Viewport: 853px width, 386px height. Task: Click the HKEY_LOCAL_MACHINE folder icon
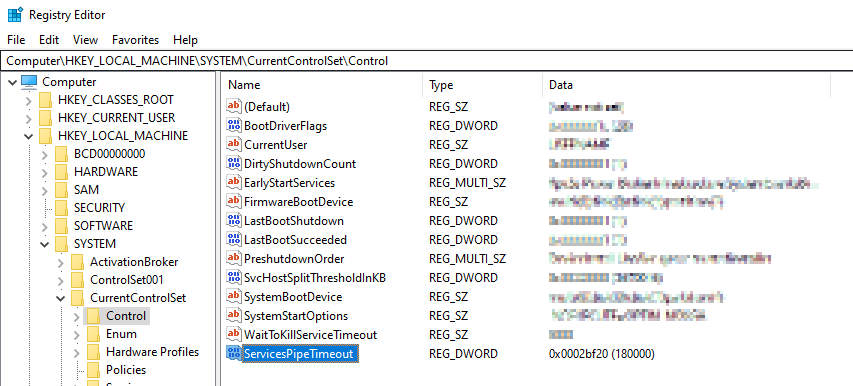click(x=46, y=136)
